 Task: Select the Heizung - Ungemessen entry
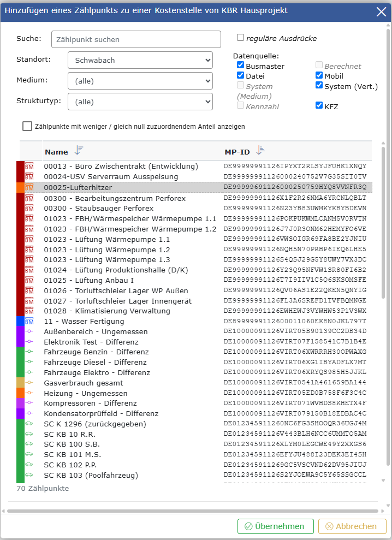coord(86,393)
